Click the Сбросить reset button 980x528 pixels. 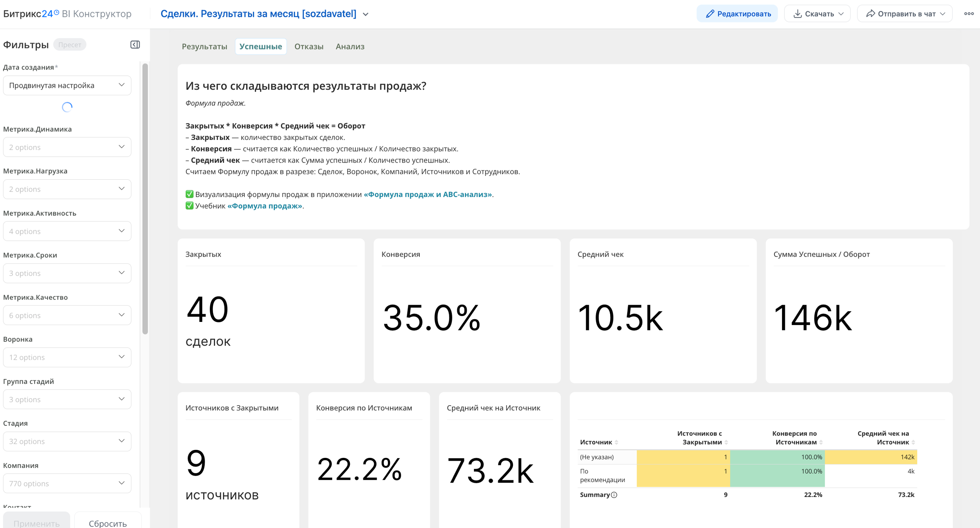coord(108,523)
